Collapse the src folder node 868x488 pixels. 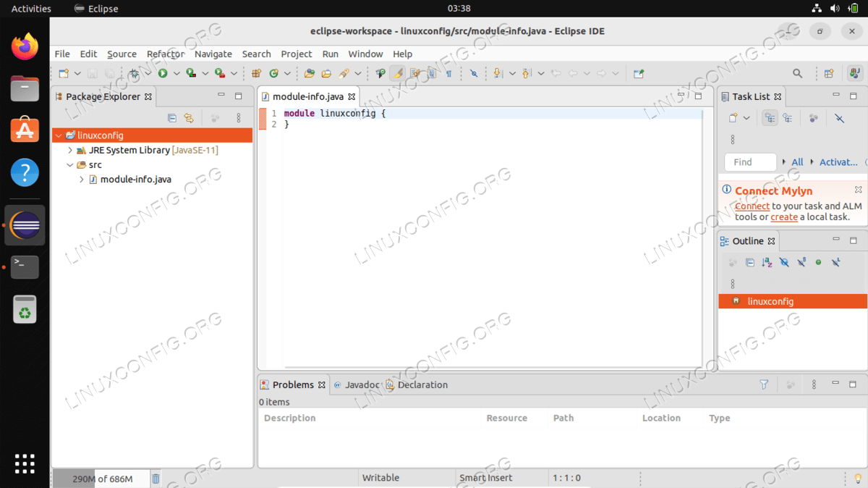click(70, 165)
